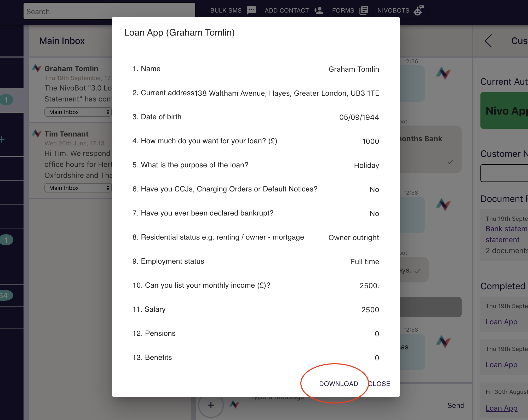
Task: Open the NivoBots robot icon
Action: click(418, 10)
